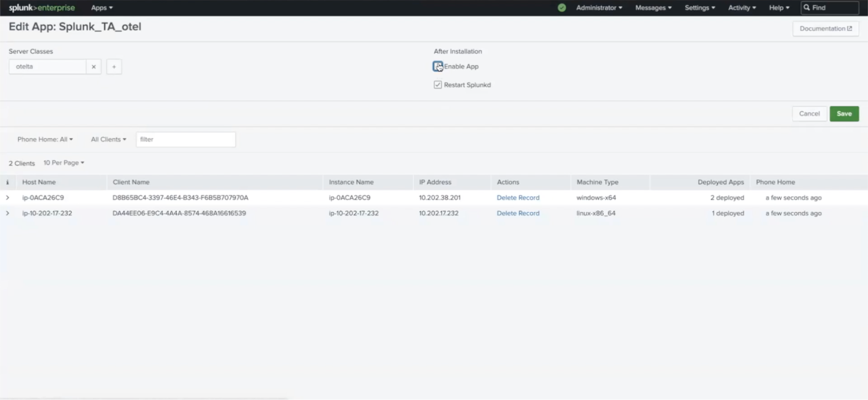Click the green Save button
The image size is (868, 400).
pos(844,114)
